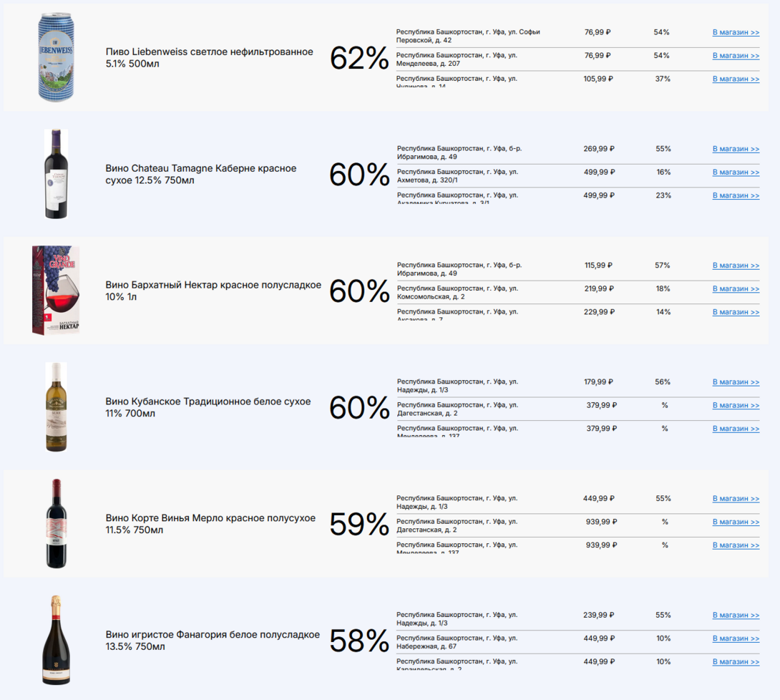Image resolution: width=780 pixels, height=700 pixels.
Task: Click the Liebenweiss beer can image
Action: tap(56, 57)
